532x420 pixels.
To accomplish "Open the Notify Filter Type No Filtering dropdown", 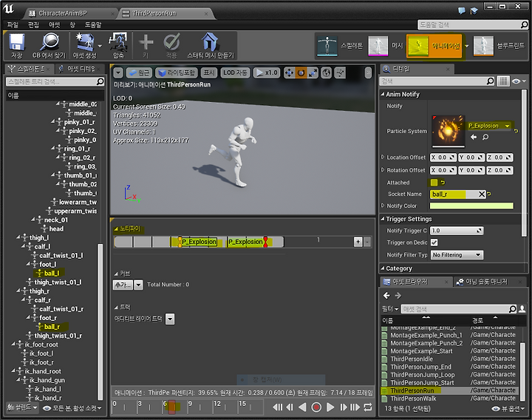I will [x=457, y=254].
